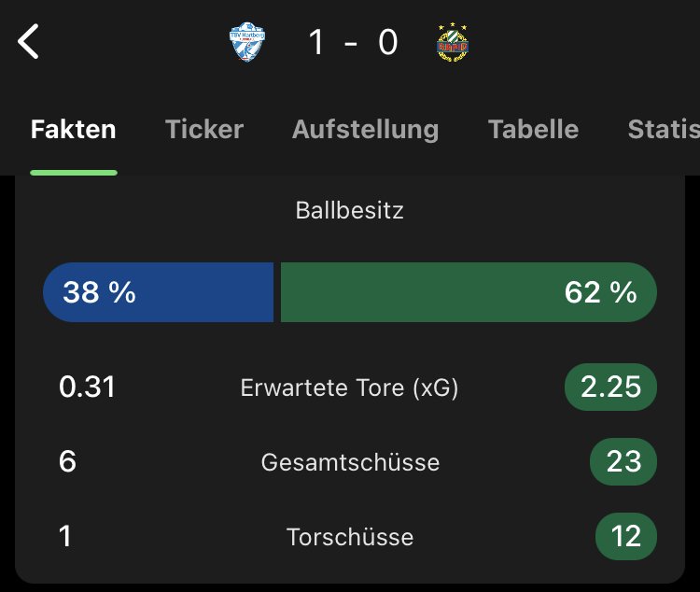700x592 pixels.
Task: Tap the back arrow icon
Action: 29,42
